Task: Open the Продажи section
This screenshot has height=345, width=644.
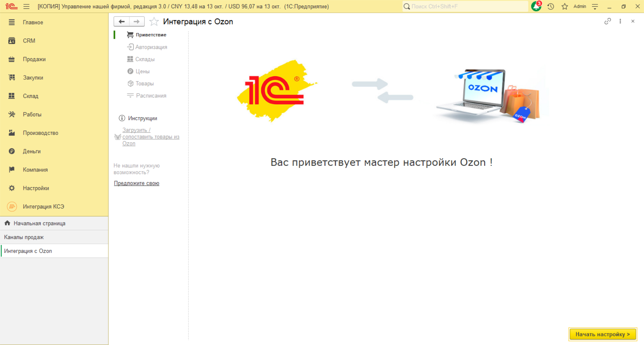Action: coord(54,59)
